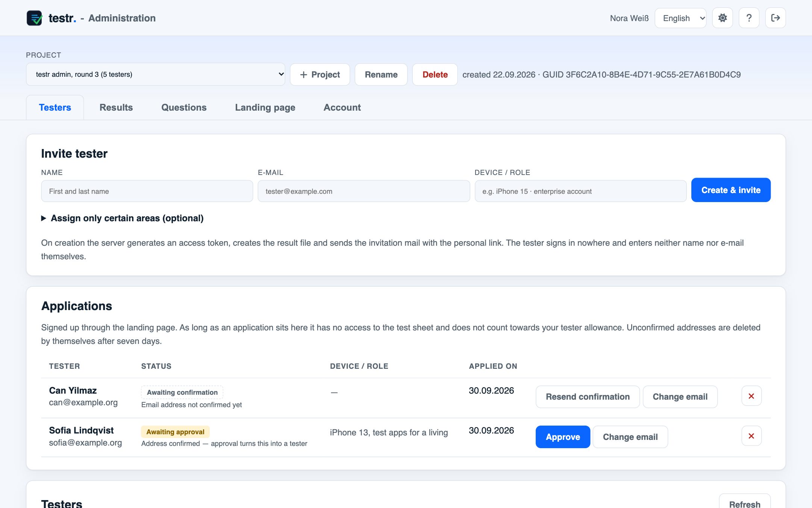
Task: Switch to the Testers tab
Action: [55, 107]
